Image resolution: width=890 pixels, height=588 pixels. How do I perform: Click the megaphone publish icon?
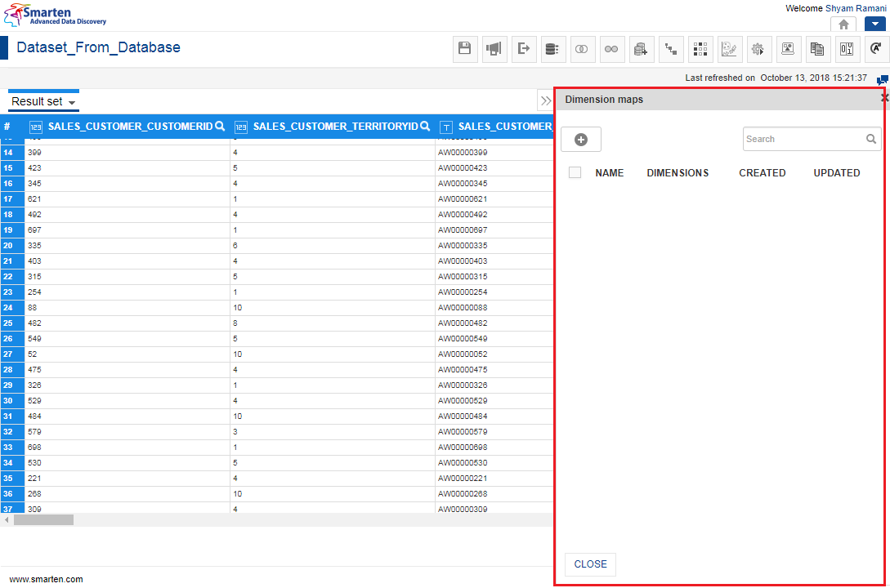point(494,49)
